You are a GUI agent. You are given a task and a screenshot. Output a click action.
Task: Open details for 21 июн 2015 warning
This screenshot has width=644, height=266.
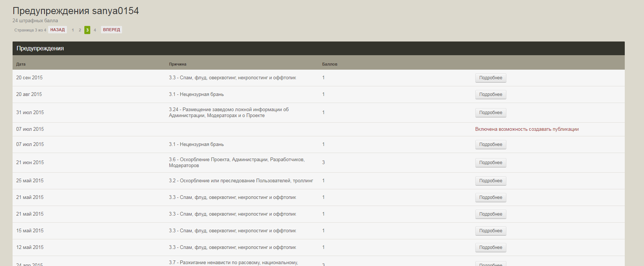(x=490, y=163)
